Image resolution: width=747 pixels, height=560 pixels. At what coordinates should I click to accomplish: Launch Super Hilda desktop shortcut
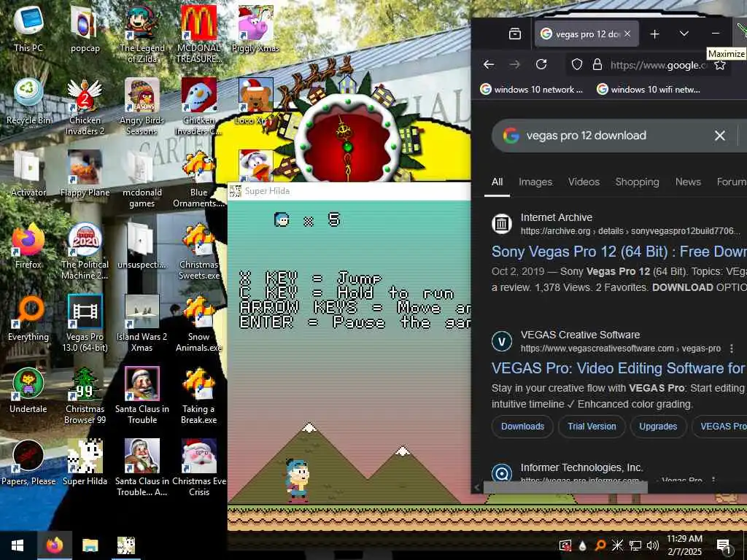tap(85, 463)
